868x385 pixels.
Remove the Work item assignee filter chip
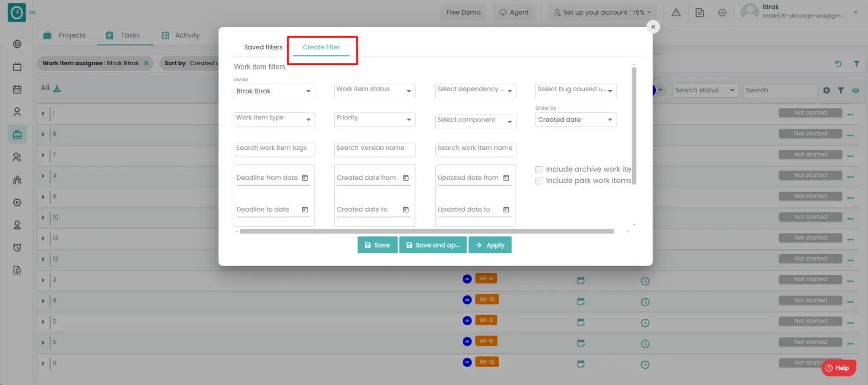146,64
